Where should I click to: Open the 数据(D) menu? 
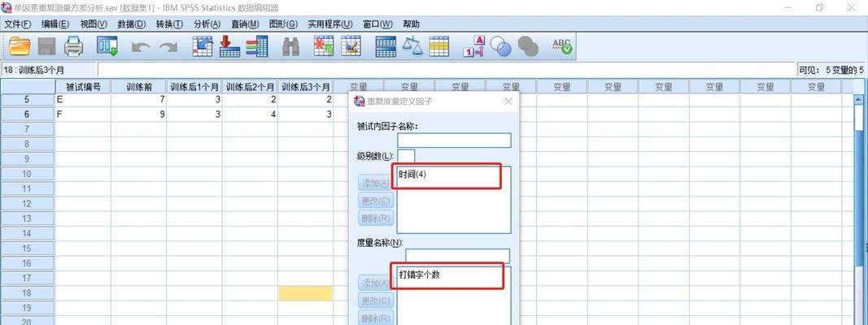click(131, 24)
